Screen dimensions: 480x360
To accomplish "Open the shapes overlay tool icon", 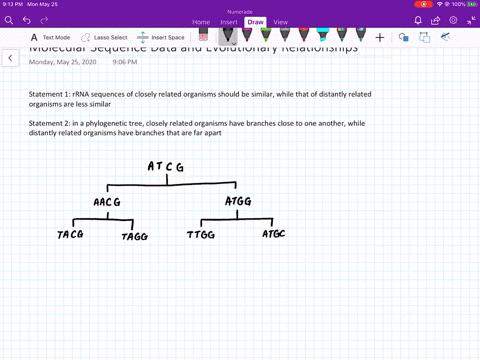I will 424,37.
